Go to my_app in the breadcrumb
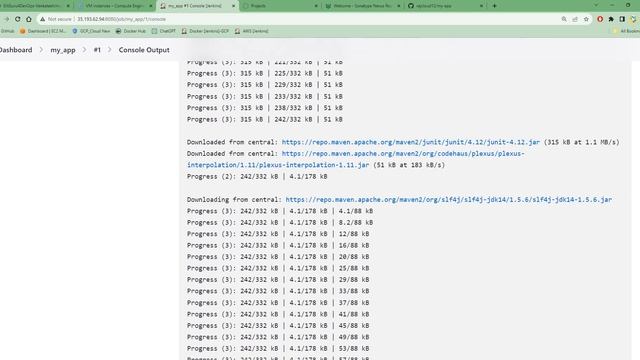640x360 pixels. click(63, 50)
